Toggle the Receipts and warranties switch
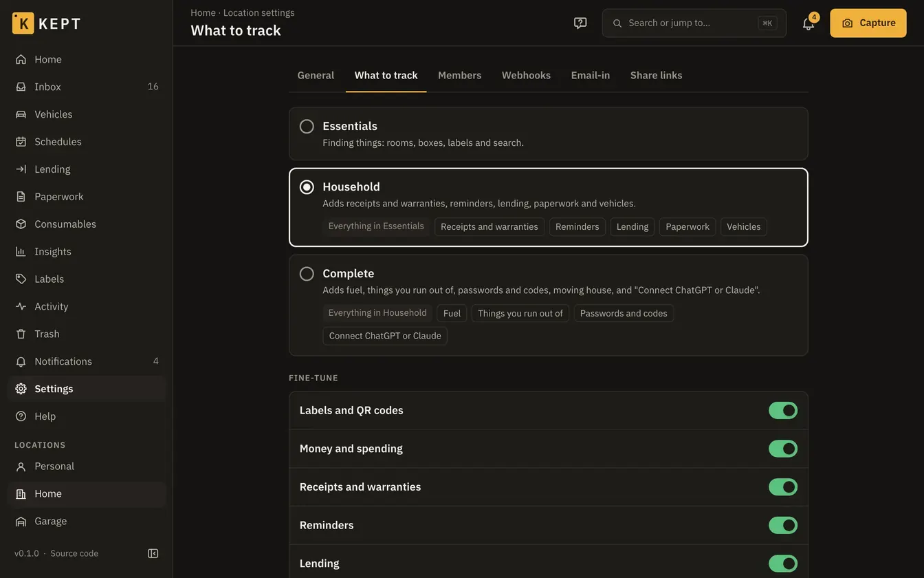 point(783,487)
